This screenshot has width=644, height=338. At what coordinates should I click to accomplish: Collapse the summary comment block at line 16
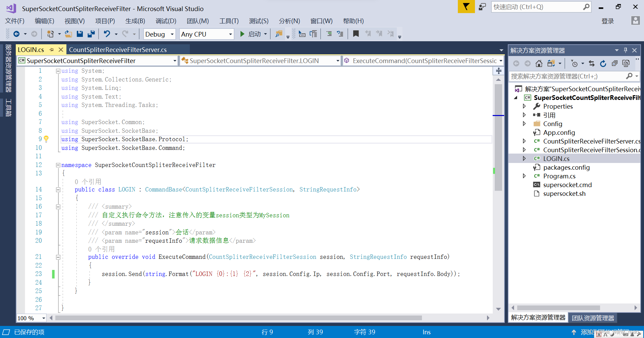(58, 207)
